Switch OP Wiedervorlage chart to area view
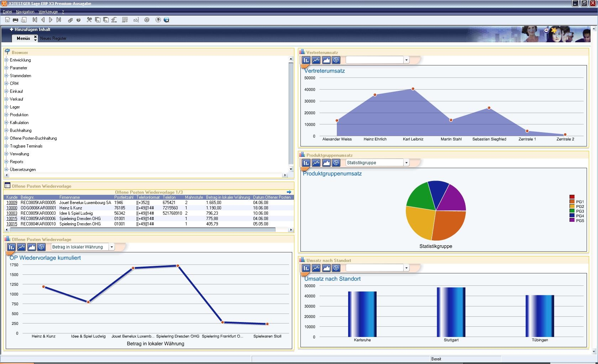 coord(31,247)
